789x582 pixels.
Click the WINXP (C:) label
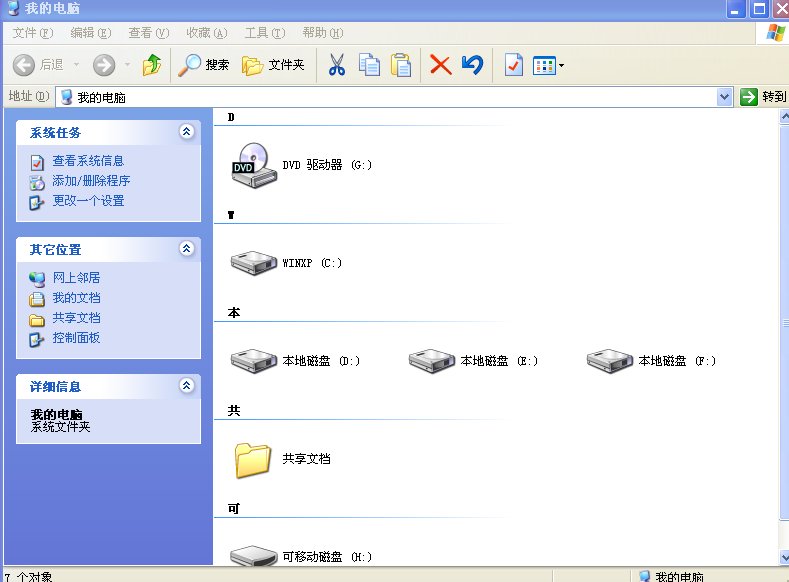(x=312, y=263)
